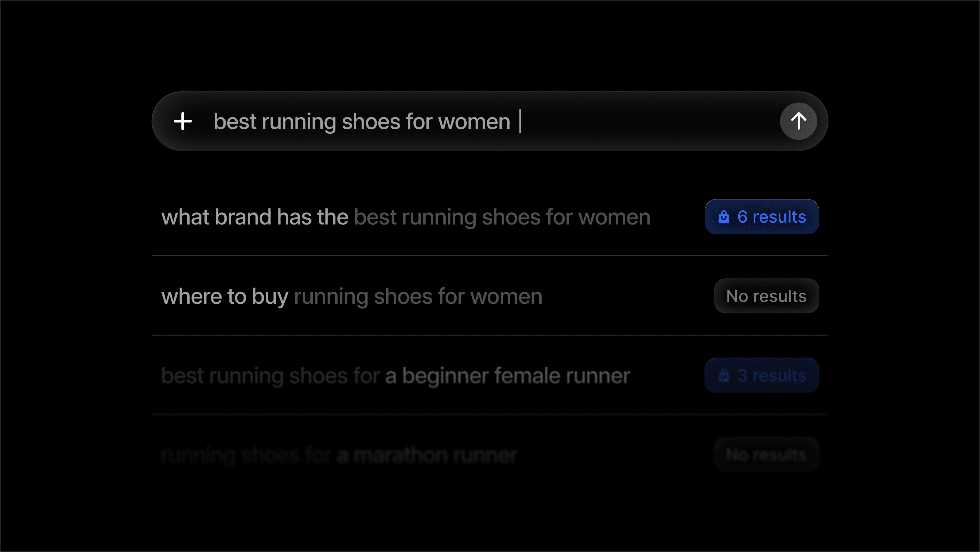
Task: Click the shopping bag icon on the 3 results badge
Action: (724, 375)
